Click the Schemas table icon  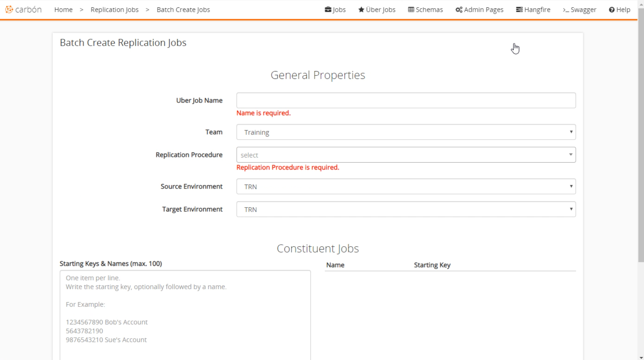coord(411,9)
